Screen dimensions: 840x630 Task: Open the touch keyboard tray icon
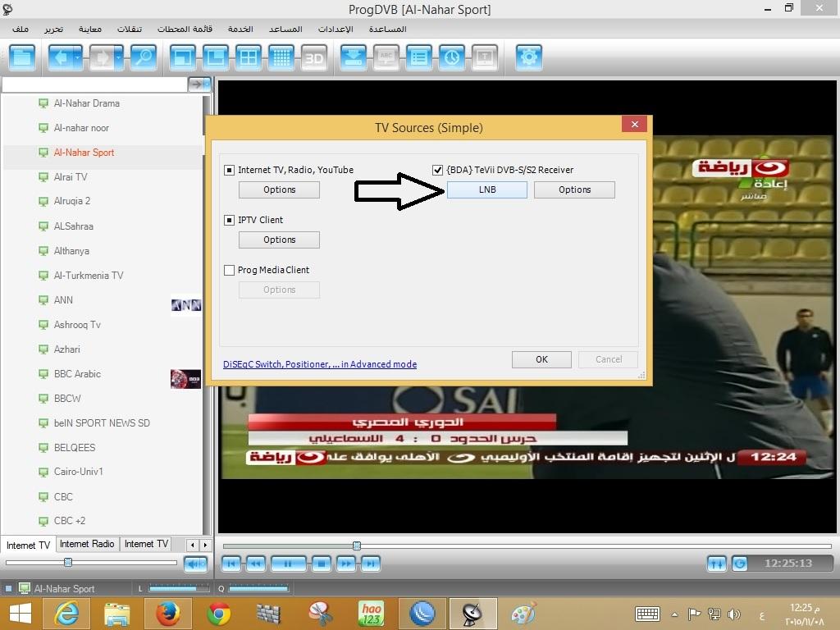point(647,614)
